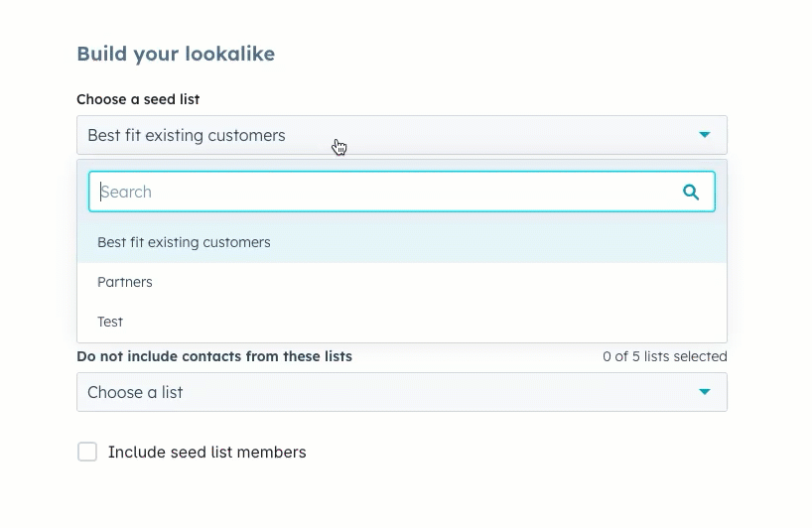The image size is (812, 528).
Task: Select 'Best fit existing customers' option in list
Action: click(402, 242)
